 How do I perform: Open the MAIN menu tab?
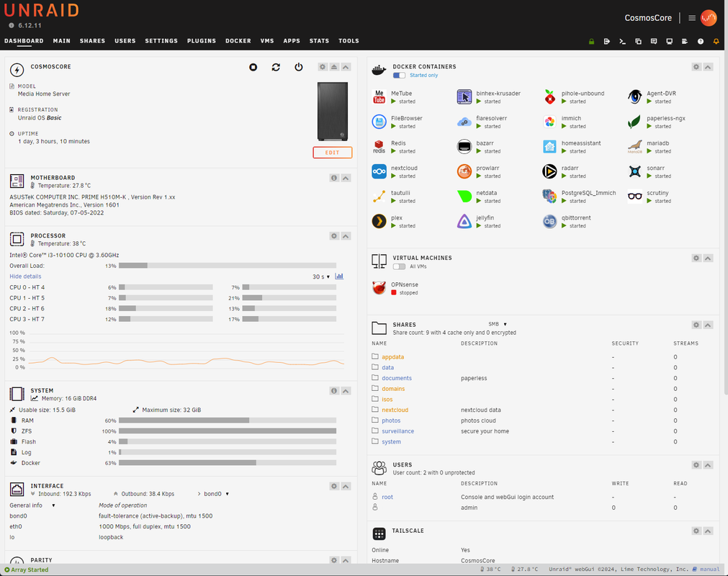[x=62, y=41]
